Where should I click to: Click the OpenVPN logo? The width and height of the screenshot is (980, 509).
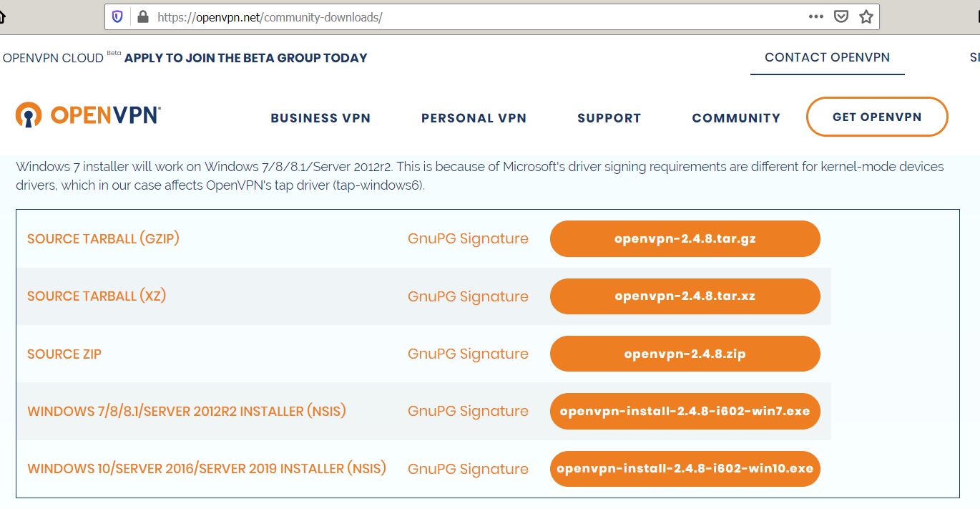pos(88,115)
